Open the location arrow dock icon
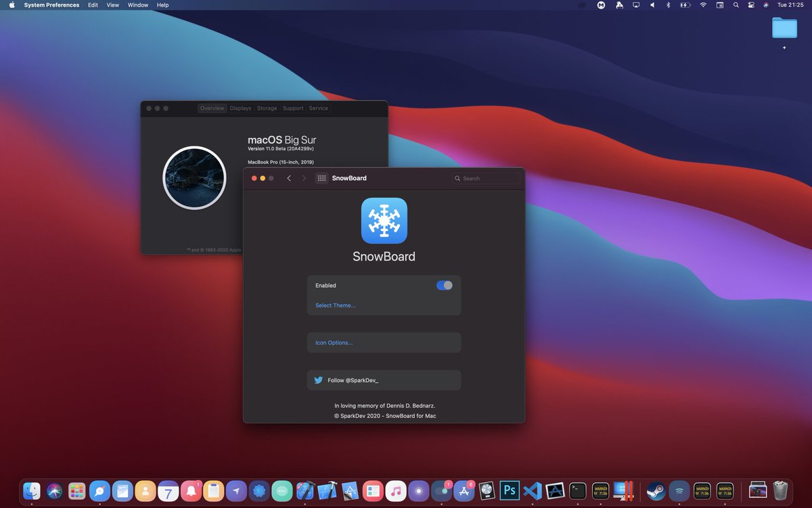812x508 pixels. [x=236, y=490]
